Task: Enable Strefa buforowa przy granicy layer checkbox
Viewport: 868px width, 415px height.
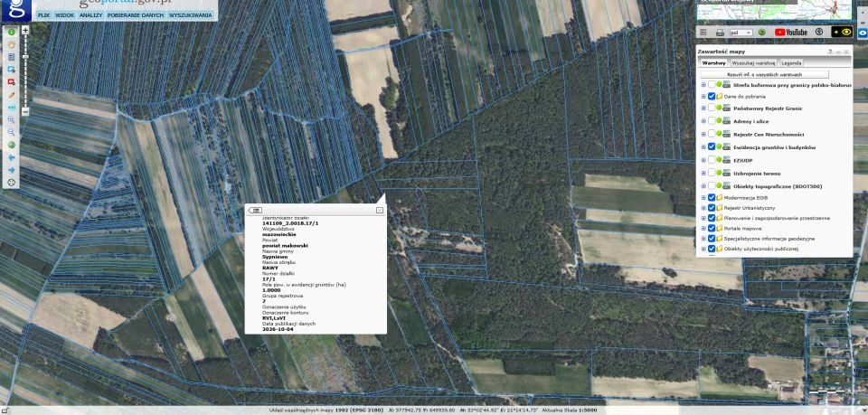Action: click(712, 85)
